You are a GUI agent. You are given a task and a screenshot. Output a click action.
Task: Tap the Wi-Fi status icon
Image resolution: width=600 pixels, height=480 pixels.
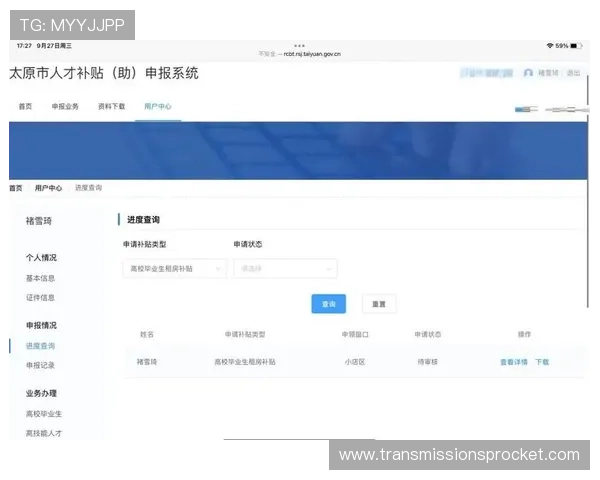tap(550, 46)
